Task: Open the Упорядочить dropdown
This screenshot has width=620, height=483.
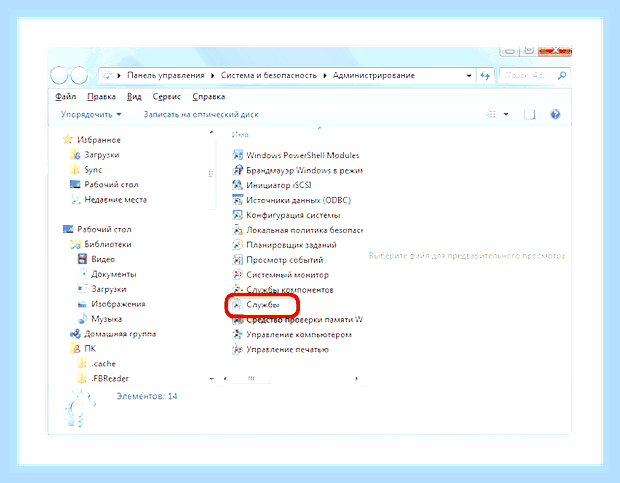Action: tap(91, 114)
